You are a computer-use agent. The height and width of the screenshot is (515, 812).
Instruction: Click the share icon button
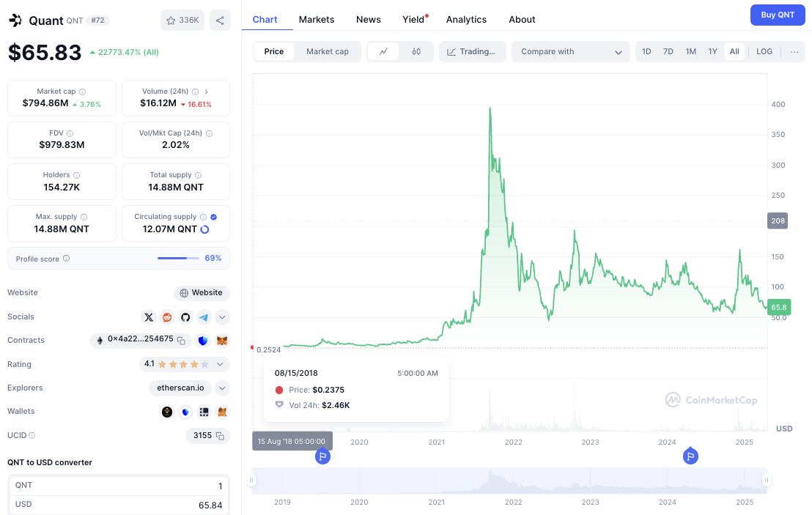pyautogui.click(x=220, y=21)
